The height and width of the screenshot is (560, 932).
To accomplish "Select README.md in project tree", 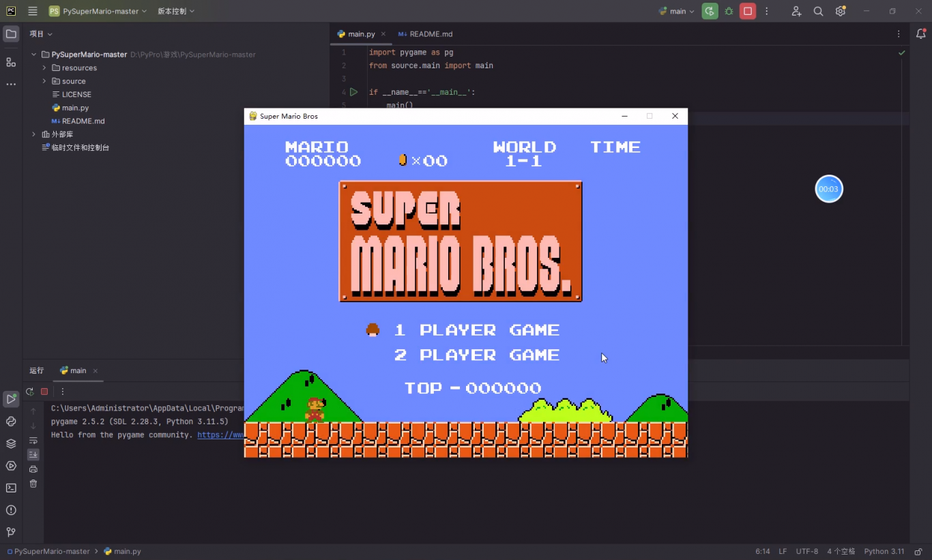I will [x=83, y=121].
